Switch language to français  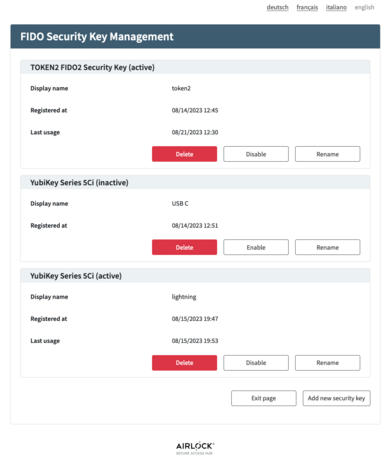(x=307, y=7)
